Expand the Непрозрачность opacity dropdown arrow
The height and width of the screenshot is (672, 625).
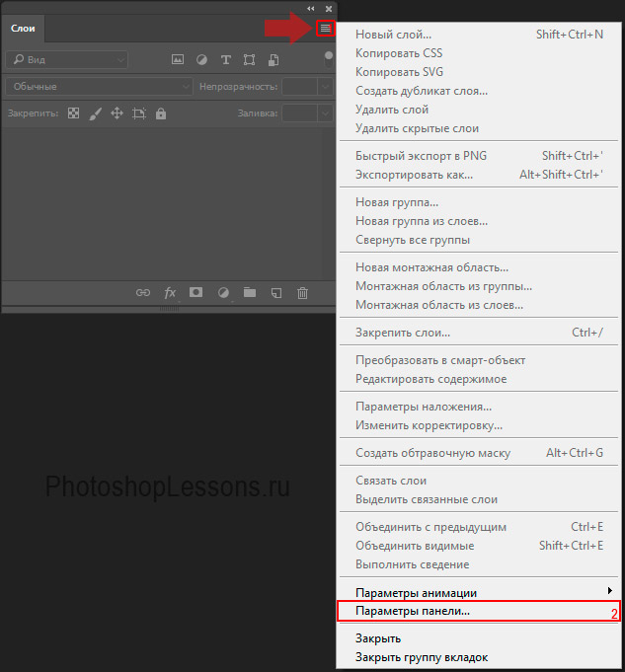[x=326, y=87]
